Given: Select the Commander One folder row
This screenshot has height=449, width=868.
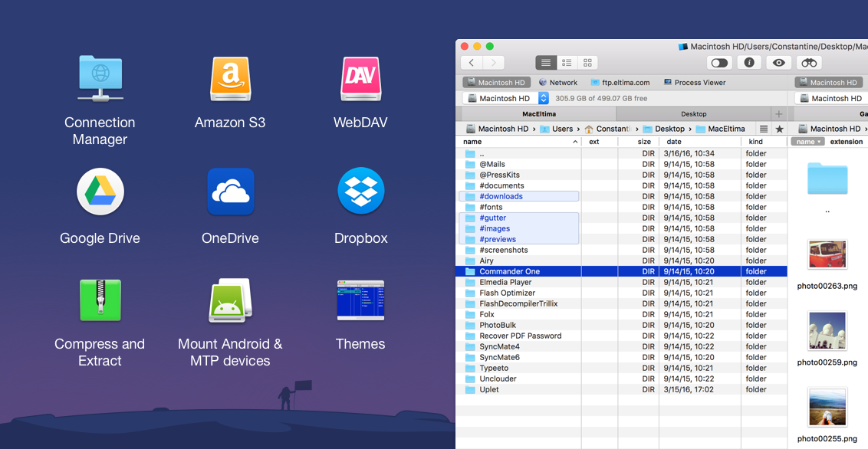Looking at the screenshot, I should 621,271.
